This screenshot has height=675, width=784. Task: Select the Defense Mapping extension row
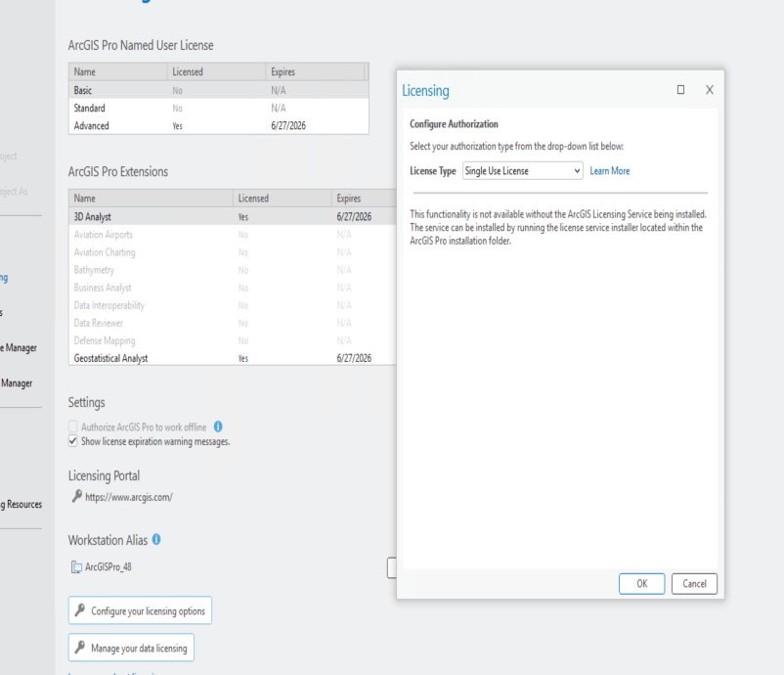[x=233, y=340]
